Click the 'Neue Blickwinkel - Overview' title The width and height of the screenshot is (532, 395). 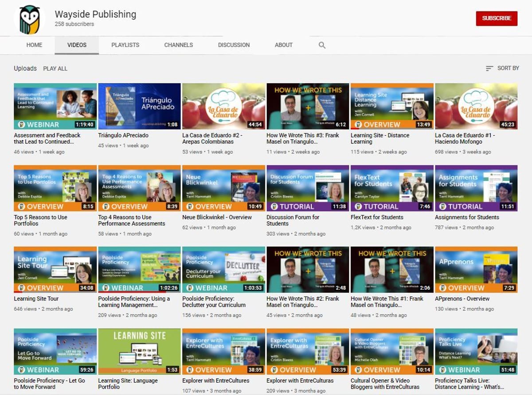(x=217, y=217)
